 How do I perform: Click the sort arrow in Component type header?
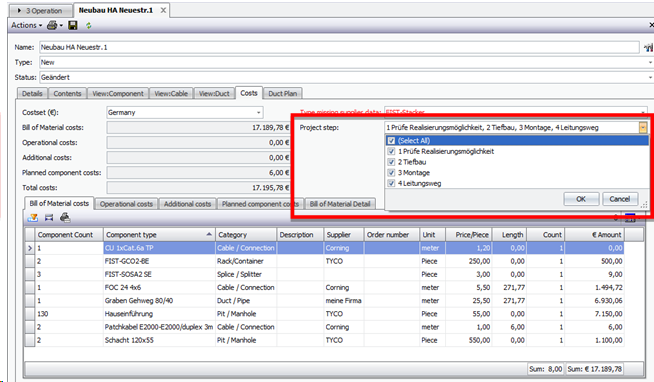(209, 234)
